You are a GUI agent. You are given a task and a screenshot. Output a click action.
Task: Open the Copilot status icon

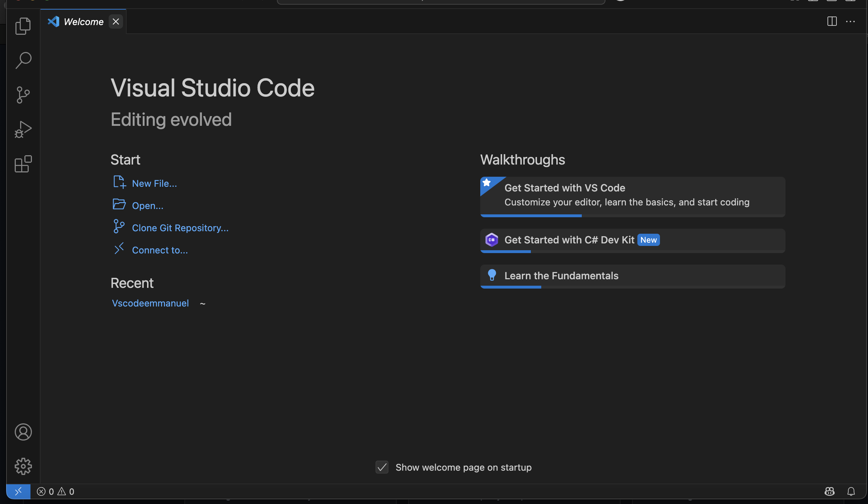tap(829, 491)
